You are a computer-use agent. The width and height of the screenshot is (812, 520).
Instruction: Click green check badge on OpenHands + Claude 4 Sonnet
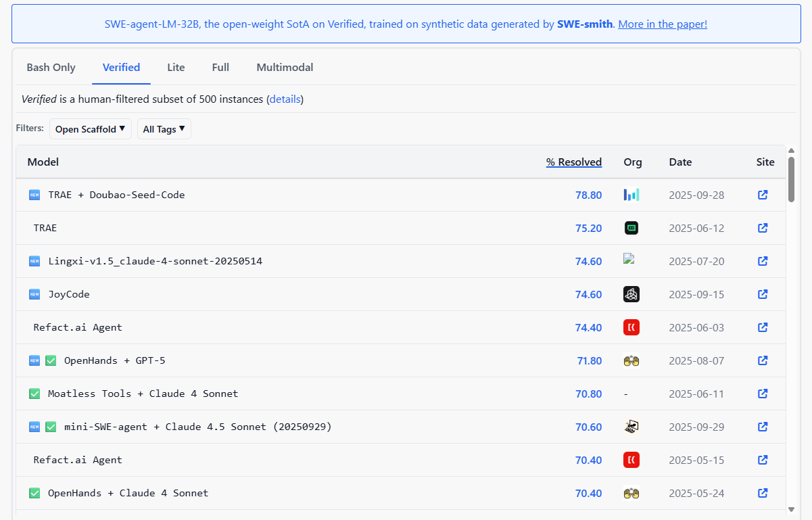click(34, 493)
